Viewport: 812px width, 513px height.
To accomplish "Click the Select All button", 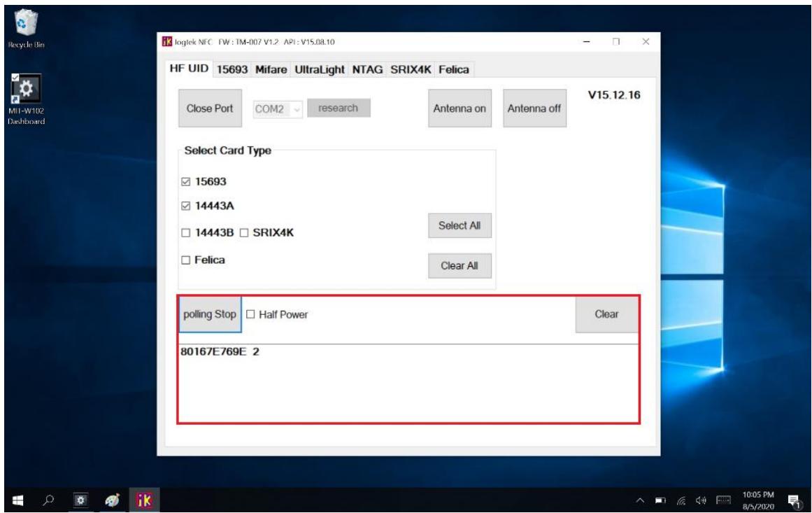I will [x=460, y=226].
